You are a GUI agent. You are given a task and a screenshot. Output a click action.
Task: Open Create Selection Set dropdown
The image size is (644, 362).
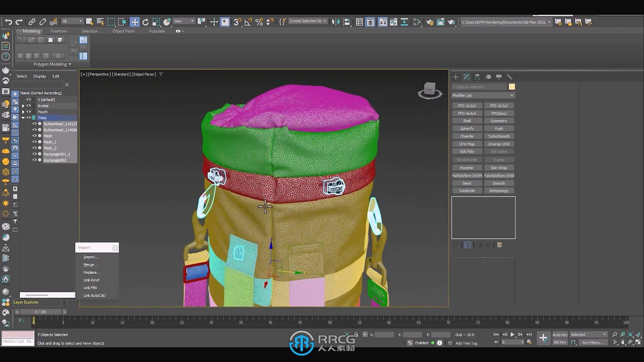pyautogui.click(x=308, y=21)
